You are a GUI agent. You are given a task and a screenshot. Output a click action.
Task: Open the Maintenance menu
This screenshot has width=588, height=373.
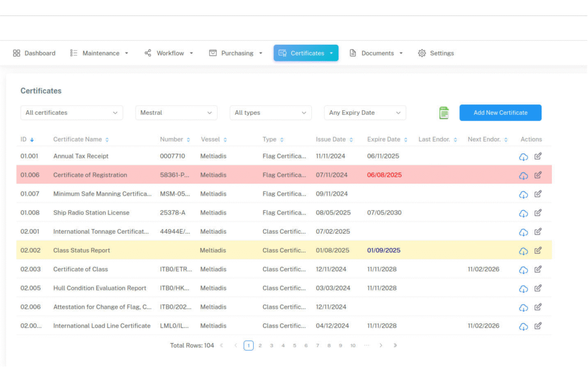click(x=99, y=53)
